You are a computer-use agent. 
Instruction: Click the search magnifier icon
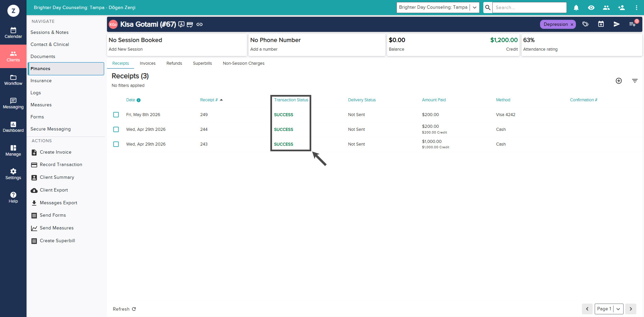tap(488, 7)
